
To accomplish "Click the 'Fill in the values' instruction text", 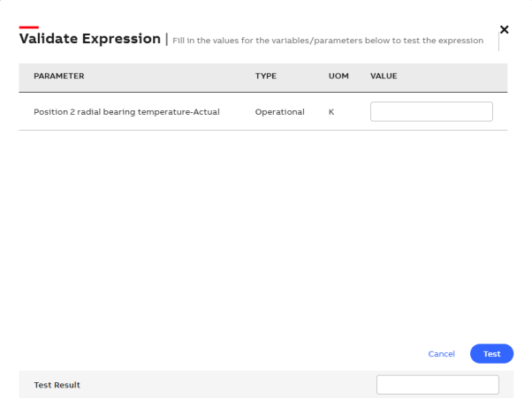I will point(328,41).
